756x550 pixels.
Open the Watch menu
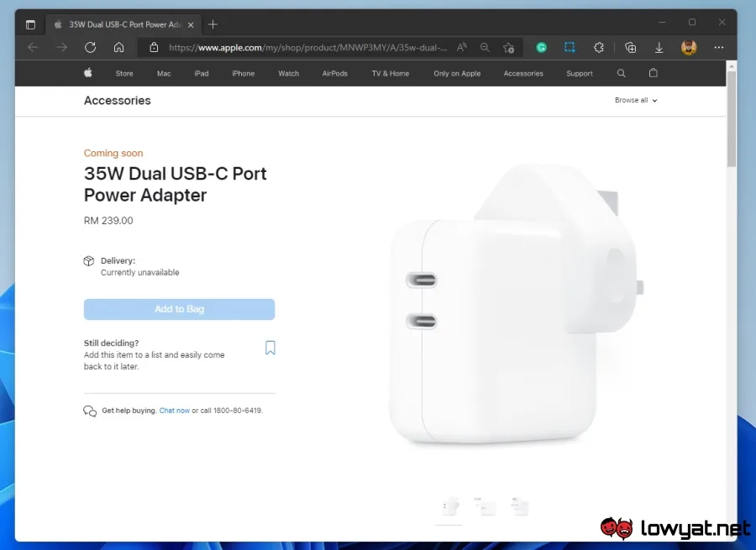[x=288, y=73]
